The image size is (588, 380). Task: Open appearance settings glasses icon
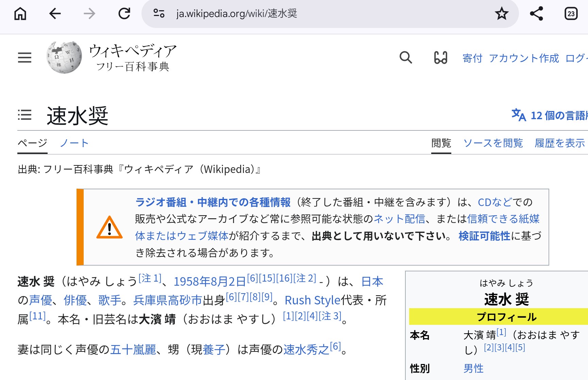click(x=440, y=58)
